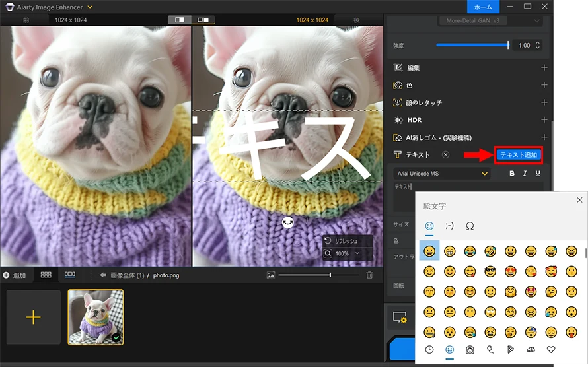Insert the sleeping face with Zzz emoji
This screenshot has width=588, height=367.
[x=531, y=332]
